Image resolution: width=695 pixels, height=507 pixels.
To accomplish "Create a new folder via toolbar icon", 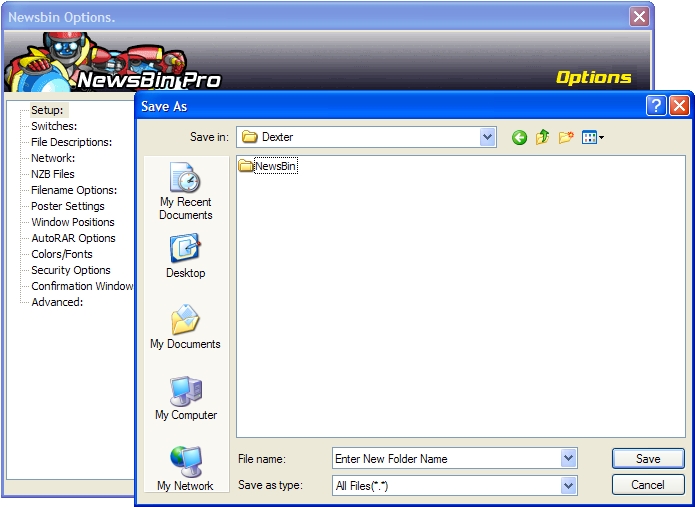I will [x=566, y=137].
